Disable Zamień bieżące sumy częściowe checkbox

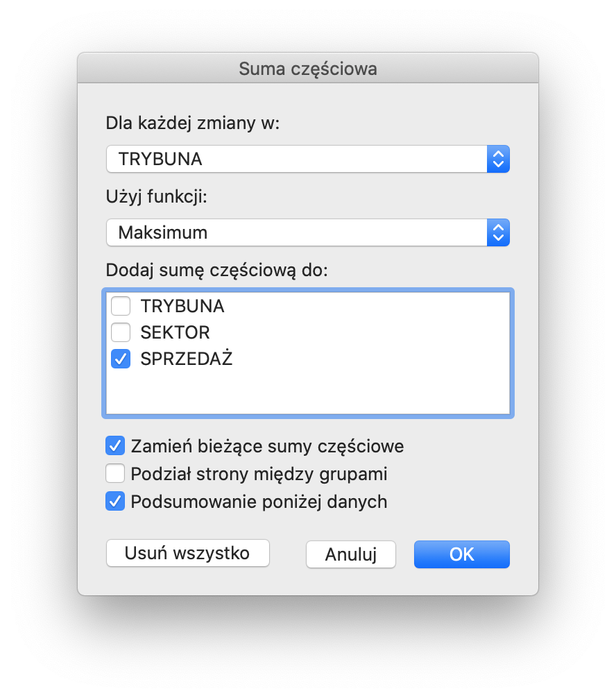pos(115,445)
